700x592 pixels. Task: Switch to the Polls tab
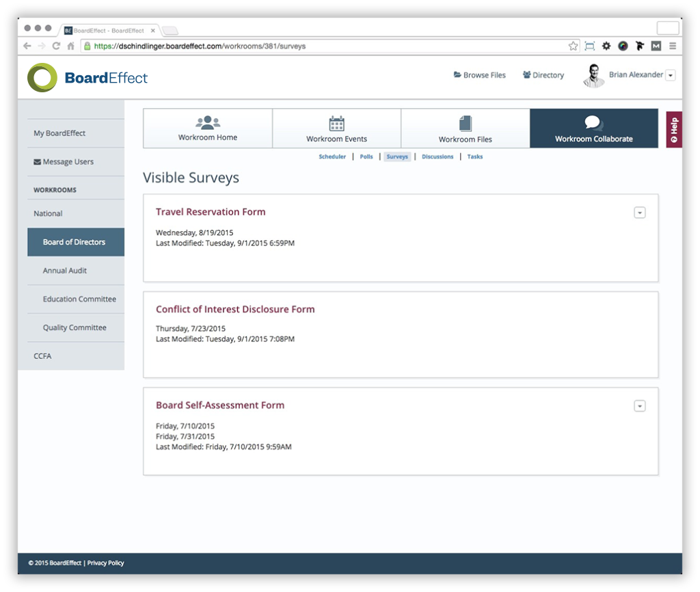366,156
